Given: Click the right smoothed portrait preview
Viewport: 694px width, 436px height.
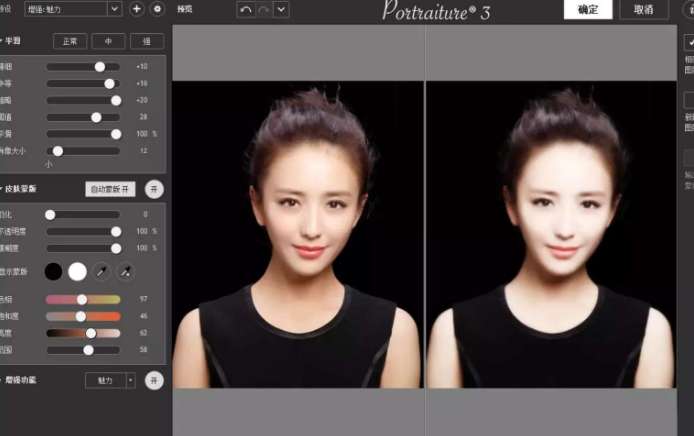Looking at the screenshot, I should click(551, 235).
